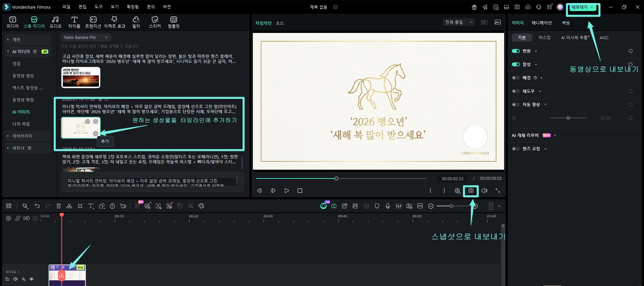
Task: Open the 파일 menu
Action: click(x=66, y=7)
